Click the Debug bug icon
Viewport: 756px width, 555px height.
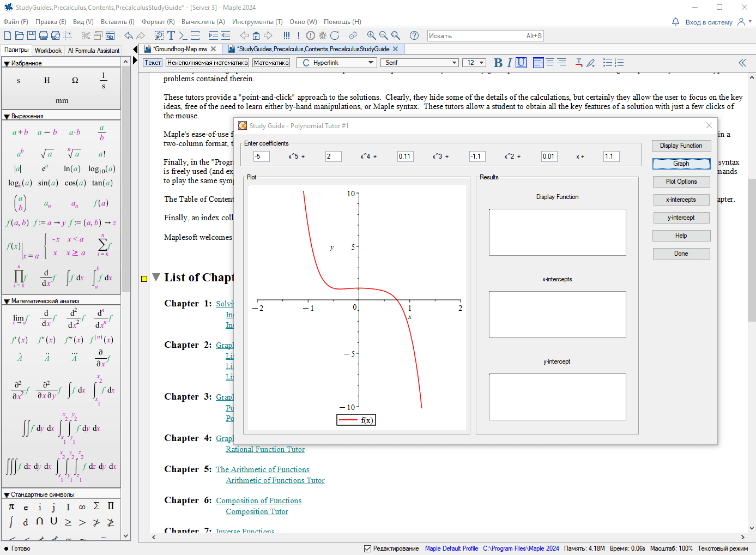pyautogui.click(x=323, y=35)
